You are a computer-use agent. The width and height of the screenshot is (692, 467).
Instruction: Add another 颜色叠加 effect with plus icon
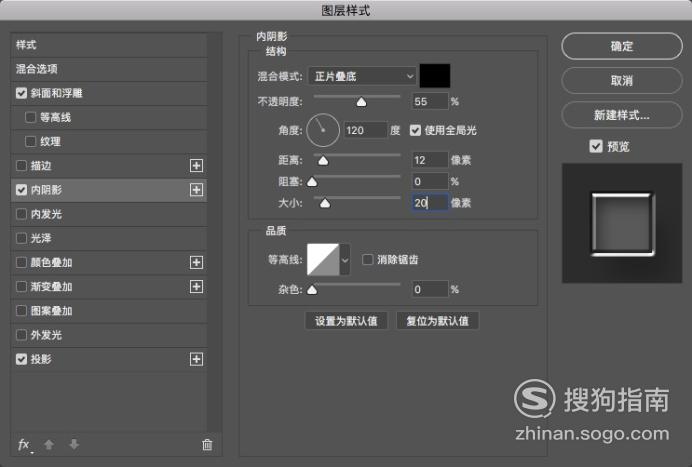(196, 262)
